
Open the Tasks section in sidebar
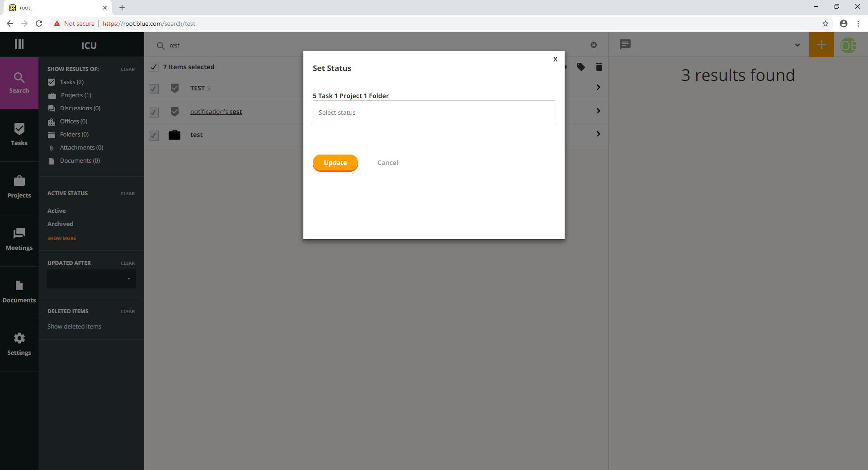coord(19,135)
